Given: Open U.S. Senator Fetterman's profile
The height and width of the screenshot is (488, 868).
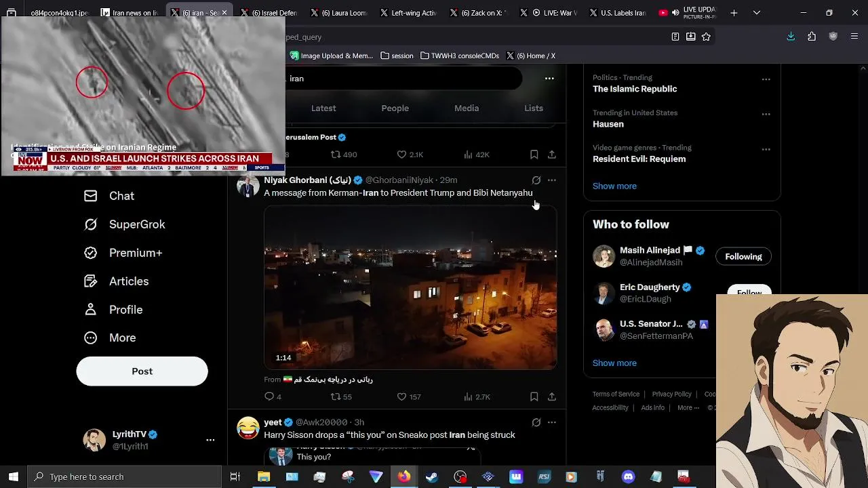Looking at the screenshot, I should pos(651,324).
